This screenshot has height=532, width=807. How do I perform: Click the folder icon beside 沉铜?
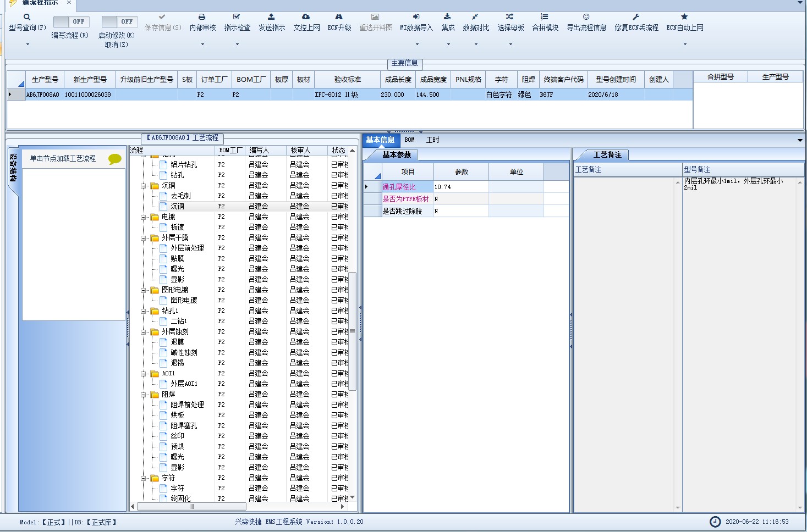pyautogui.click(x=155, y=186)
